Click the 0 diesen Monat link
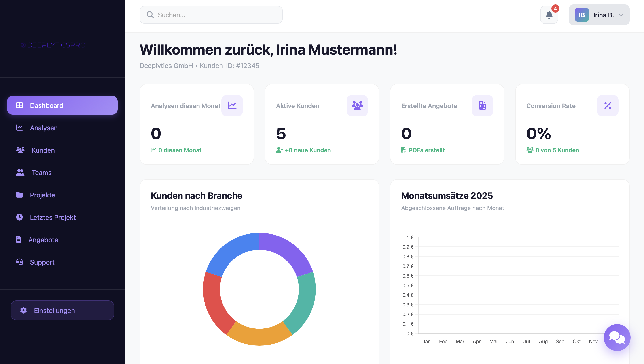The height and width of the screenshot is (364, 644). coord(180,150)
